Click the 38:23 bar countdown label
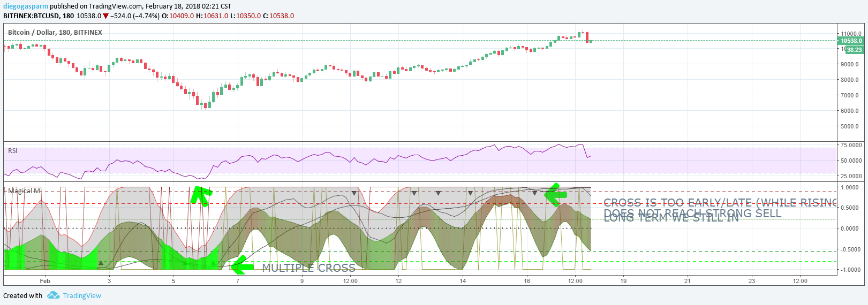The height and width of the screenshot is (305, 868). (x=855, y=50)
